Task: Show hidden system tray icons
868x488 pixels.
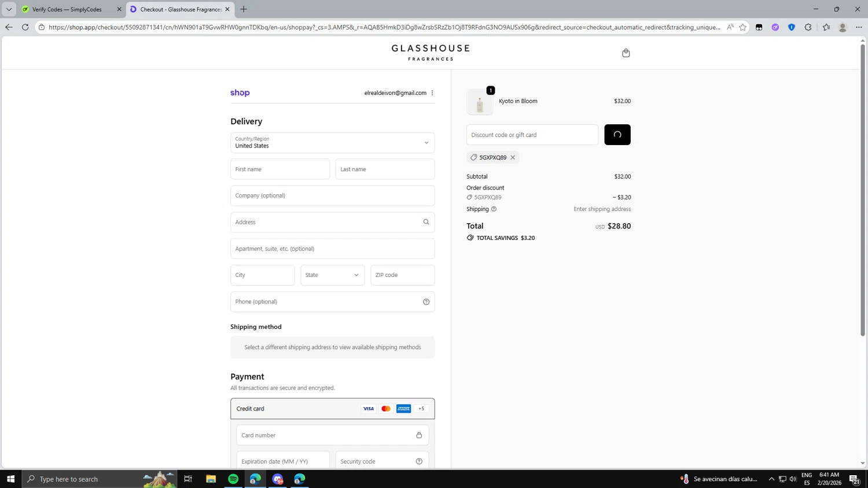Action: (x=771, y=479)
